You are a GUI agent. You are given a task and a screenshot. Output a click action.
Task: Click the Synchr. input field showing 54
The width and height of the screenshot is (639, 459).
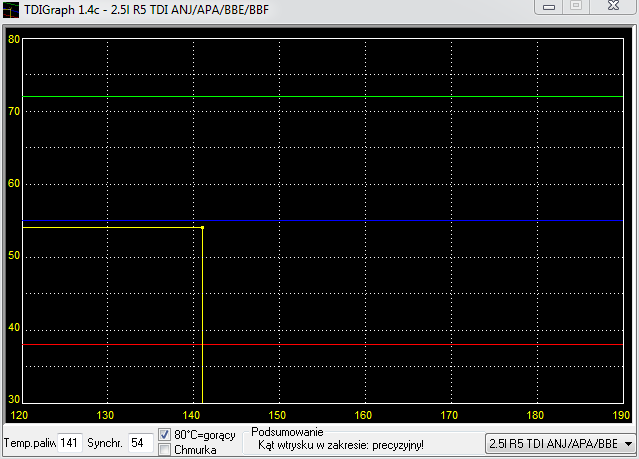[x=141, y=443]
